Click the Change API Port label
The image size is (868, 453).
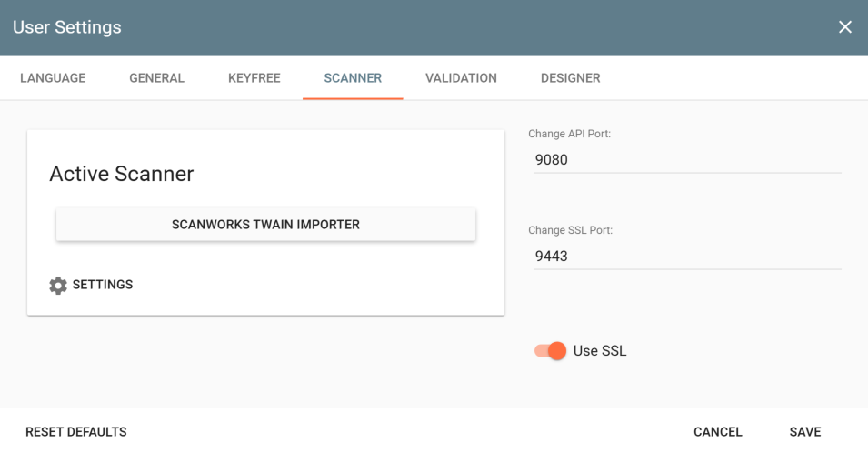click(569, 134)
